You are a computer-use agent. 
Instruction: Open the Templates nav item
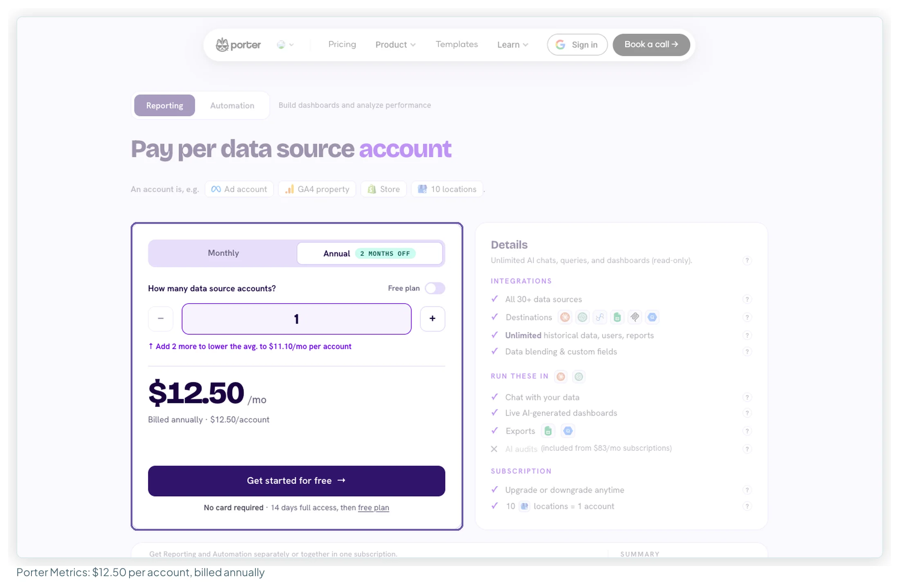(456, 44)
